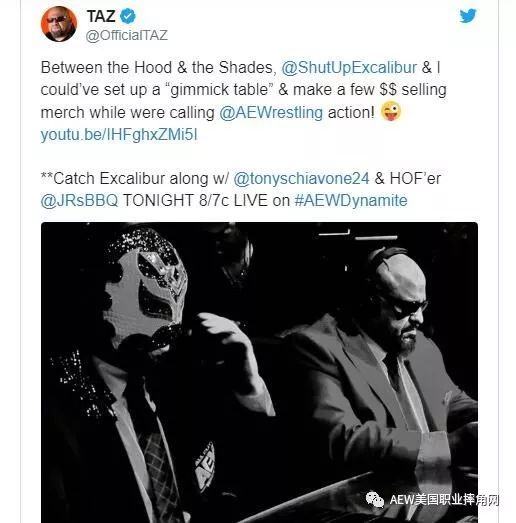The height and width of the screenshot is (523, 516).
Task: Click the "TONIGHT 8/7c LIVE on" text
Action: [206, 200]
